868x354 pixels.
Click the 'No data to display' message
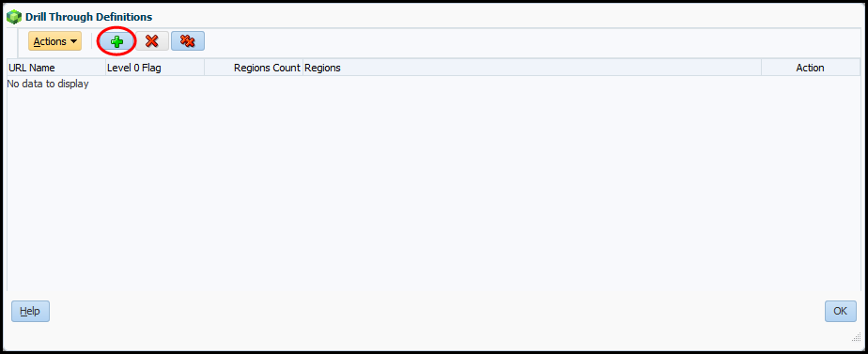click(48, 85)
